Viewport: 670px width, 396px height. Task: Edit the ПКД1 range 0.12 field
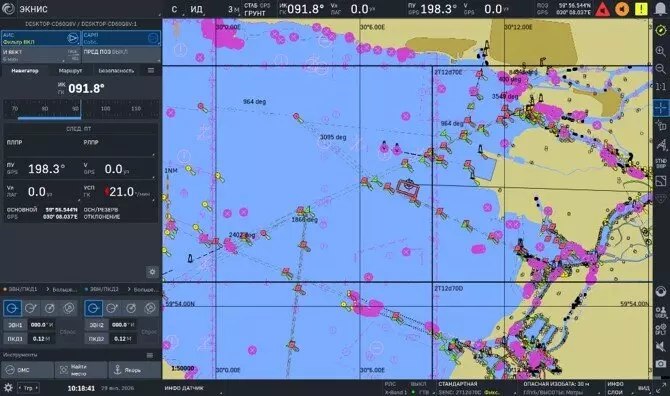(41, 339)
